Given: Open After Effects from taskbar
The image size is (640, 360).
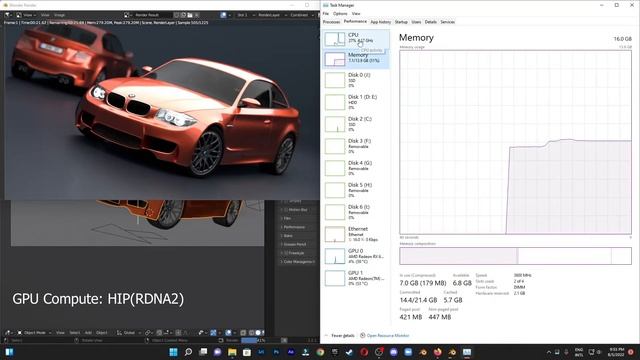Looking at the screenshot, I should [291, 352].
